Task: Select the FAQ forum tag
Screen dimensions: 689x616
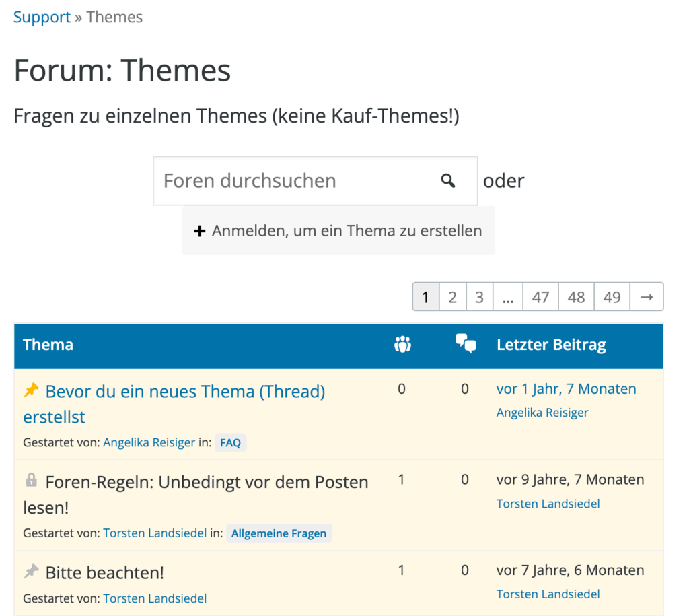Action: tap(230, 443)
